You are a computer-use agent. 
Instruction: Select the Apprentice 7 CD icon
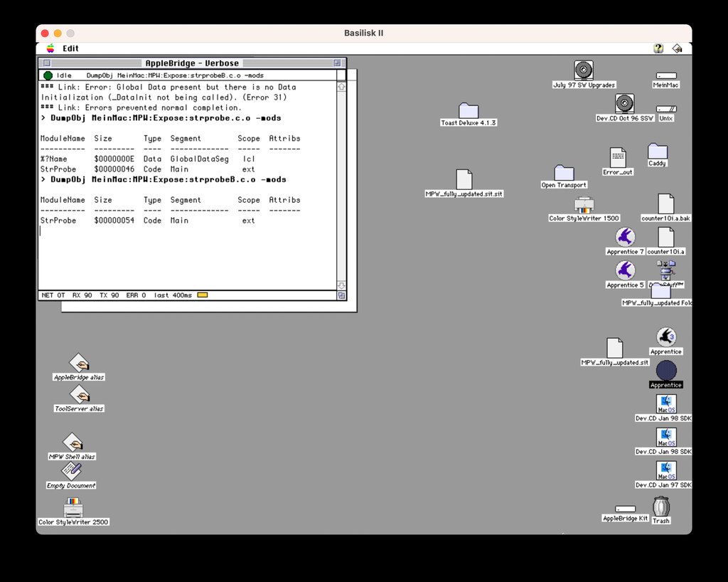625,237
